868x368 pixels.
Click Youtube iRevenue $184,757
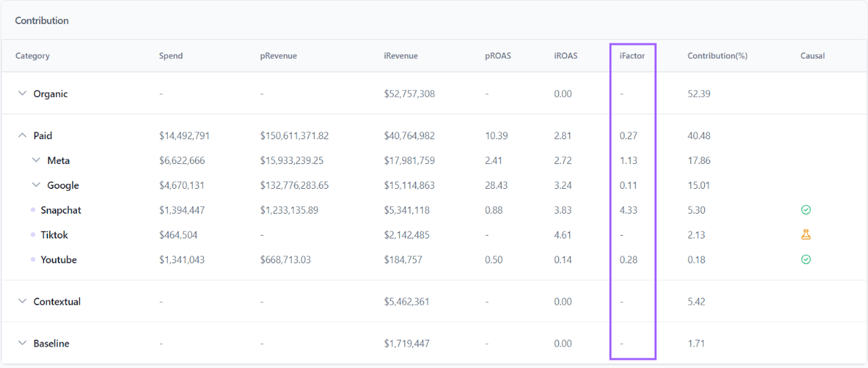403,260
